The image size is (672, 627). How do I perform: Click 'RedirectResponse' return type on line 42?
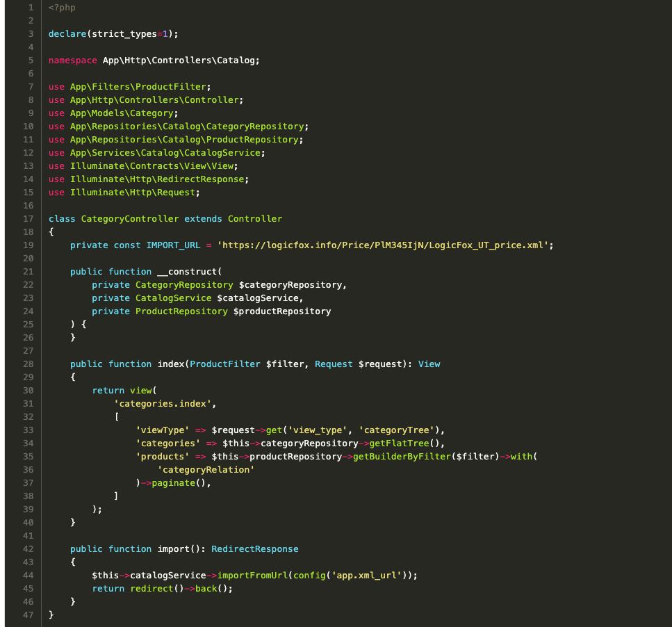click(x=255, y=549)
